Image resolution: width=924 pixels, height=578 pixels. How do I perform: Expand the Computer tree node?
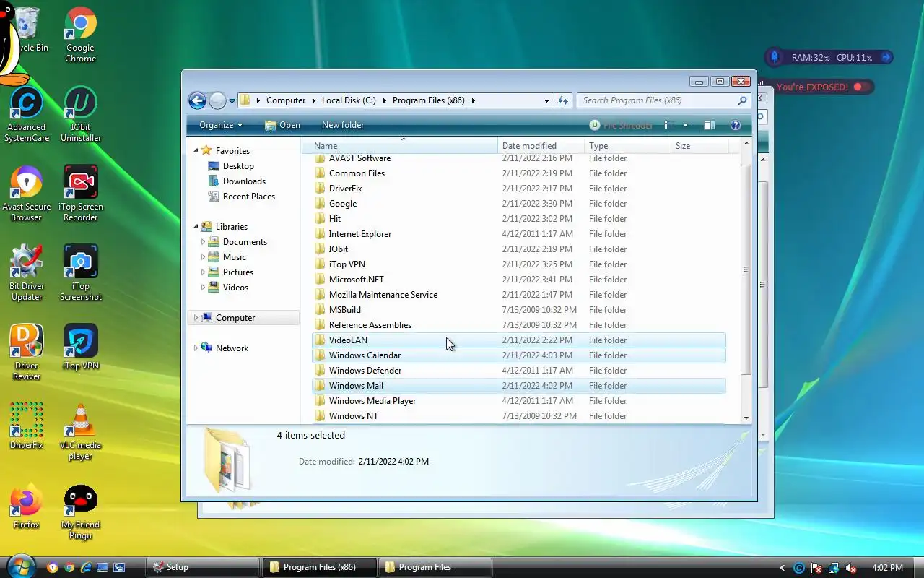click(195, 318)
